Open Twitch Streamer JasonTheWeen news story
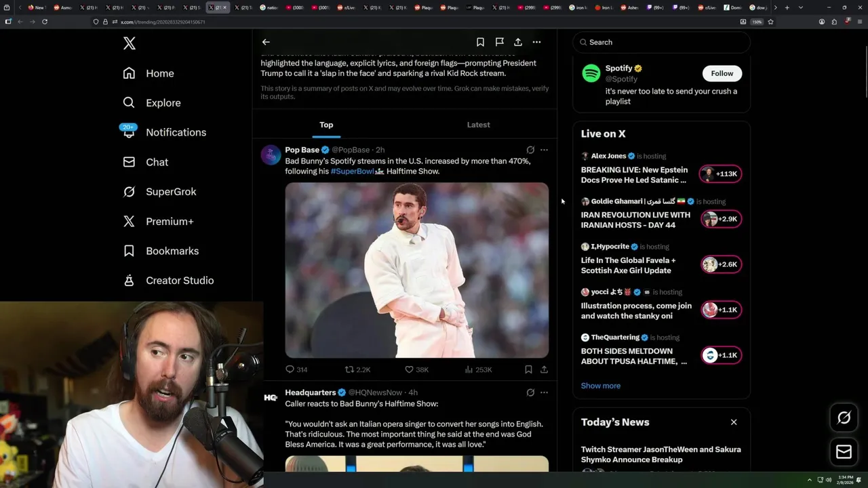 [660, 454]
